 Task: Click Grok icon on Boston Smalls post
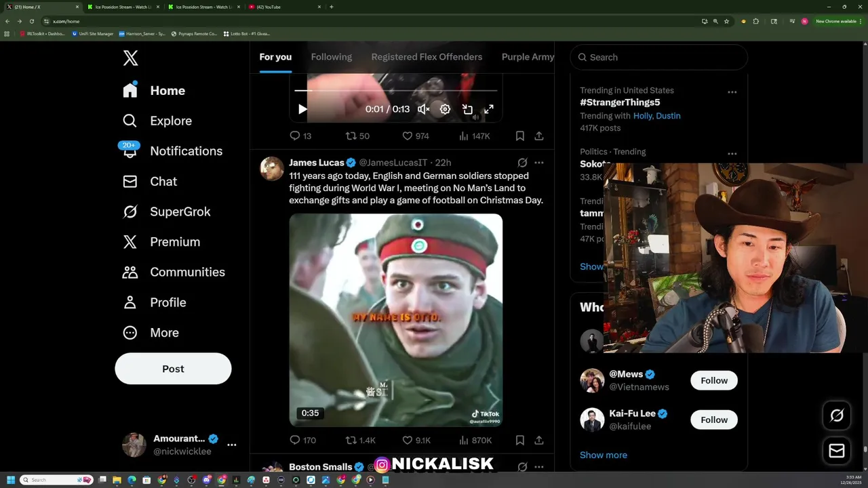(522, 467)
